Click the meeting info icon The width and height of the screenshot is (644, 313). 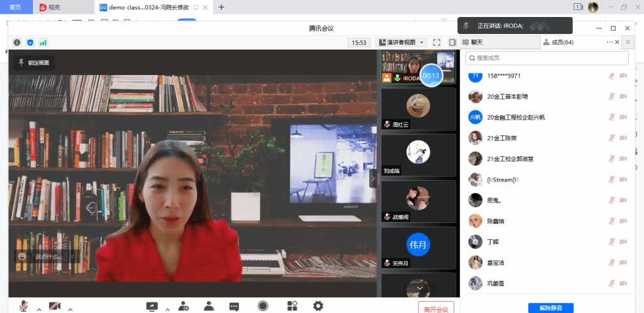click(x=17, y=42)
